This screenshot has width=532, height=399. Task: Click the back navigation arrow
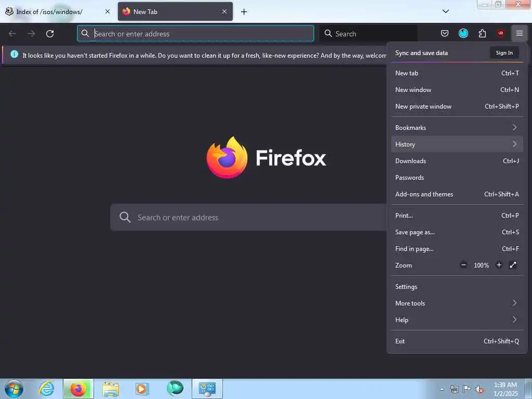(12, 34)
